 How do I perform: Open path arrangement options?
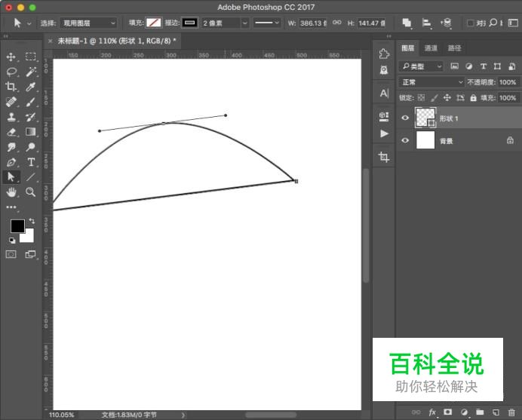click(x=446, y=23)
